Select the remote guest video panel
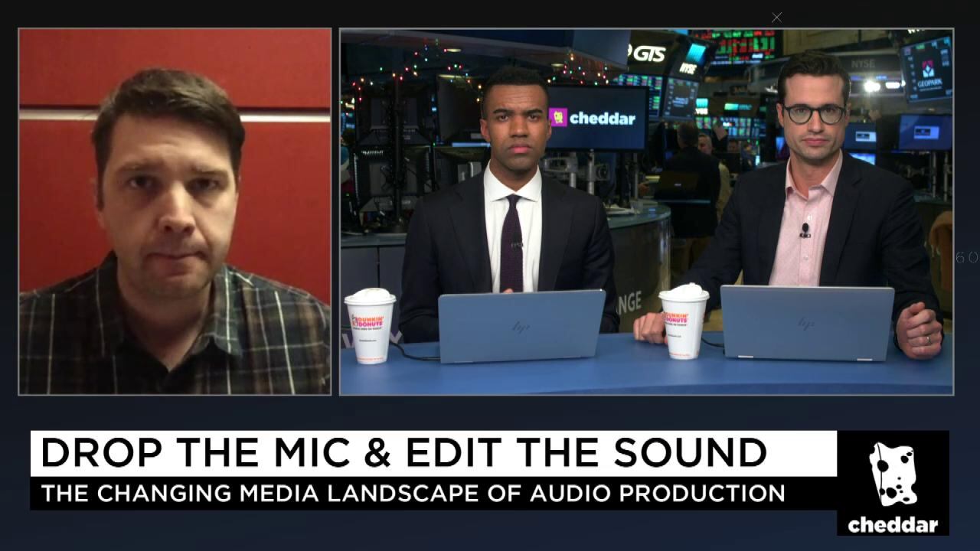This screenshot has height=551, width=980. tap(175, 211)
